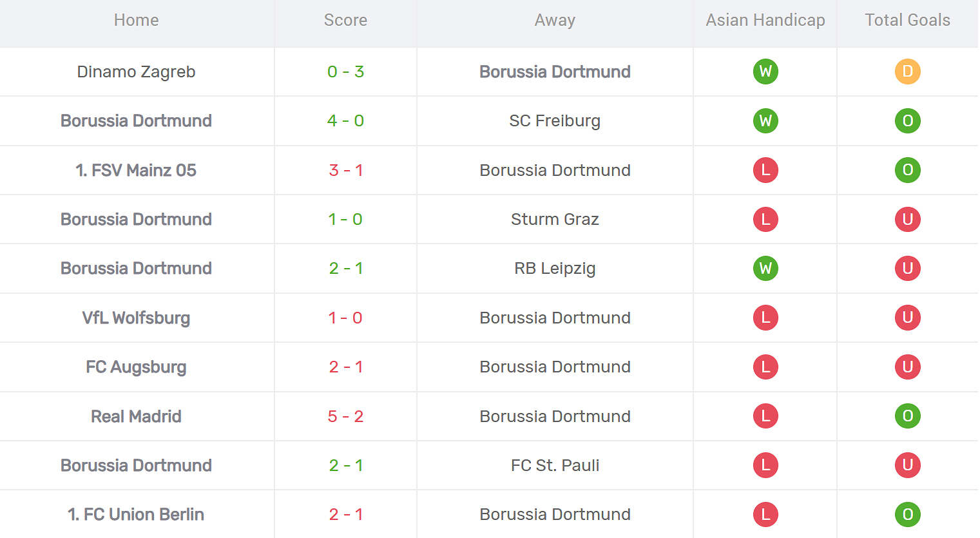The image size is (980, 538).
Task: Click the green O badge in Real Madrid row
Action: click(907, 416)
